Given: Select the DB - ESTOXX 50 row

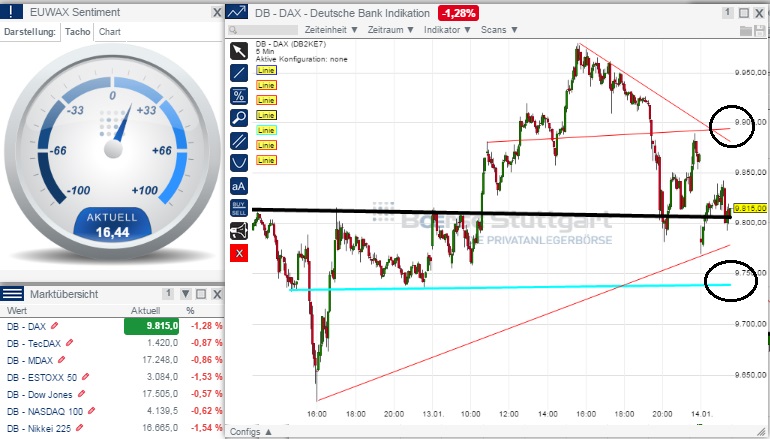Looking at the screenshot, I should point(112,377).
